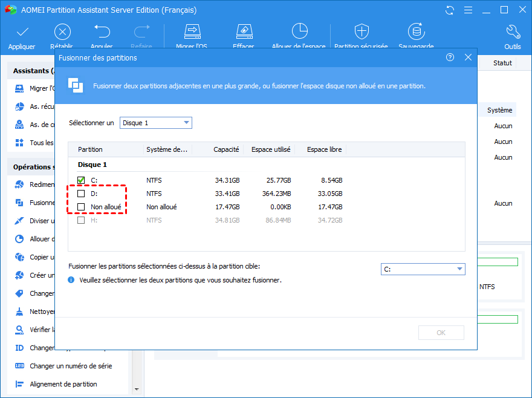Click the Annuler undo arrow icon

[102, 31]
